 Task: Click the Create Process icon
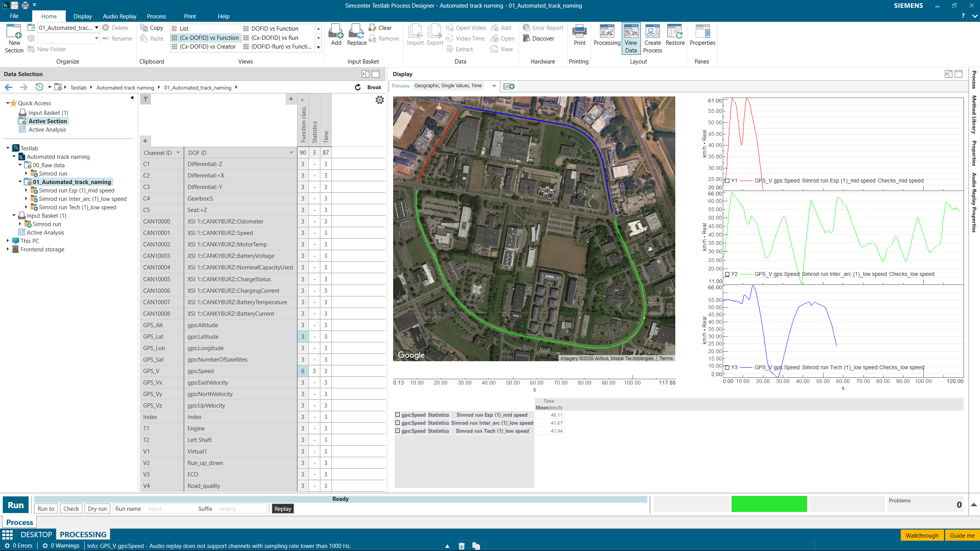652,37
